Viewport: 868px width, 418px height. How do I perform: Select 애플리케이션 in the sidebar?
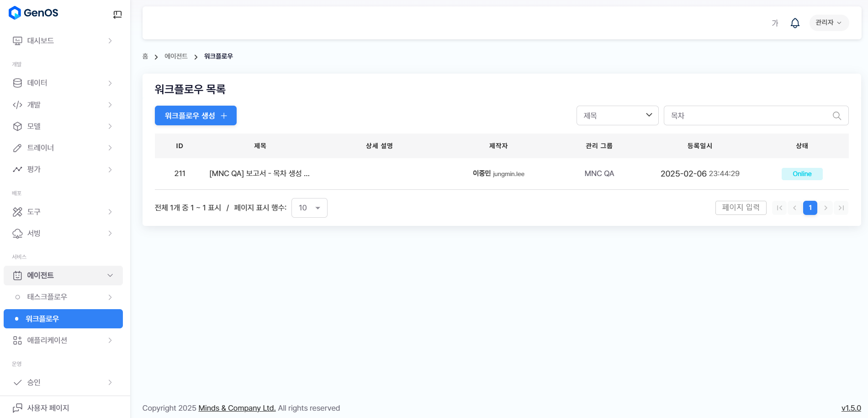63,340
